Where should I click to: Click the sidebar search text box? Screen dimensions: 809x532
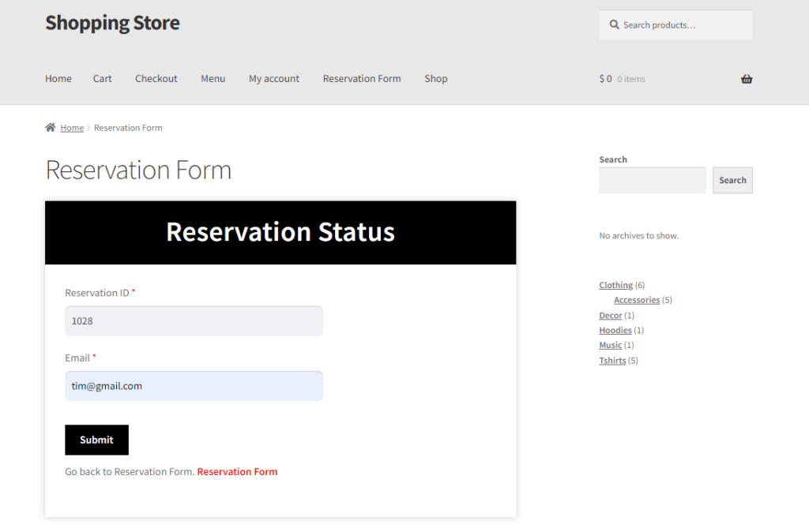pos(652,181)
